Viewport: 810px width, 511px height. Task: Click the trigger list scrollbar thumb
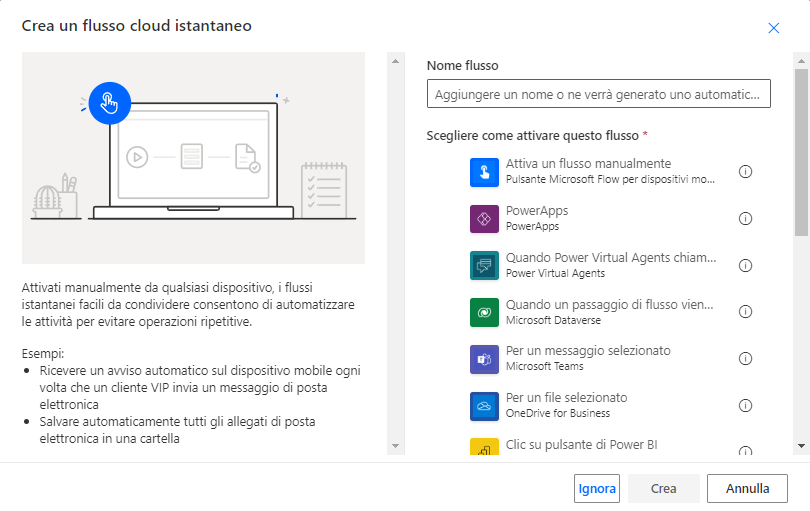click(x=801, y=152)
